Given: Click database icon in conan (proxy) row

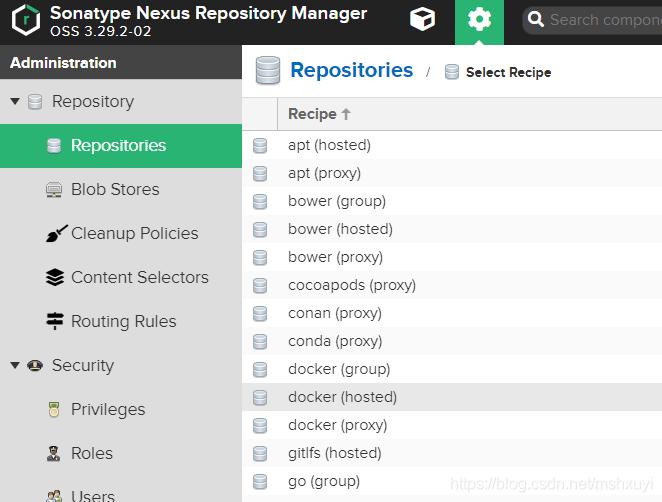Looking at the screenshot, I should click(x=260, y=313).
